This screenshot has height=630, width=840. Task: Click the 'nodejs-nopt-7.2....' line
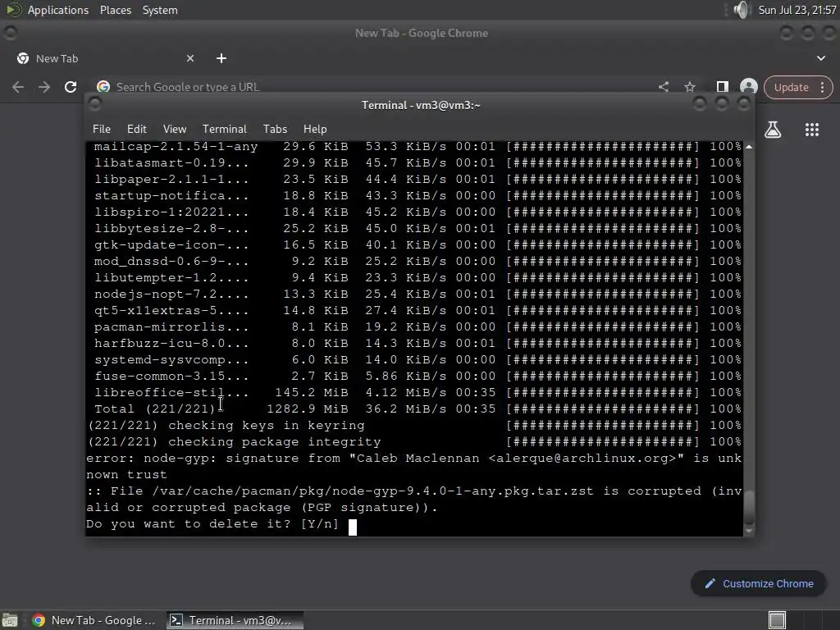[x=418, y=294]
